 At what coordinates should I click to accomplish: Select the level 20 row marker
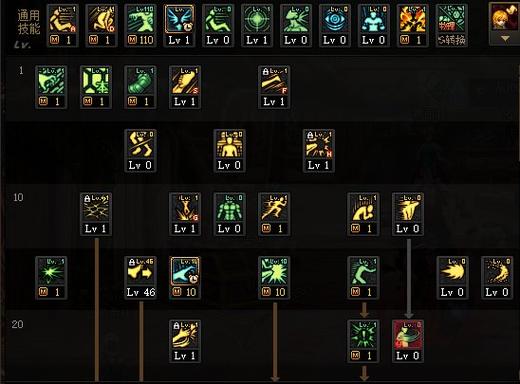click(17, 324)
